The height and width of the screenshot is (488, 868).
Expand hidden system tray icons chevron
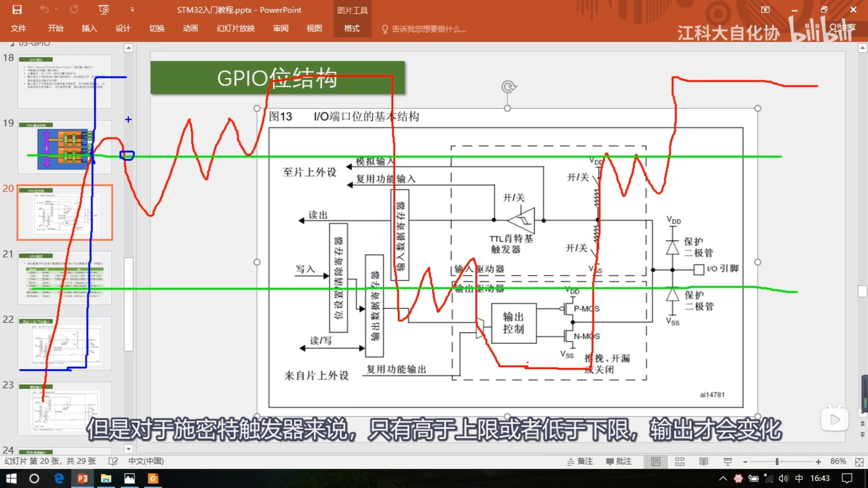[723, 479]
